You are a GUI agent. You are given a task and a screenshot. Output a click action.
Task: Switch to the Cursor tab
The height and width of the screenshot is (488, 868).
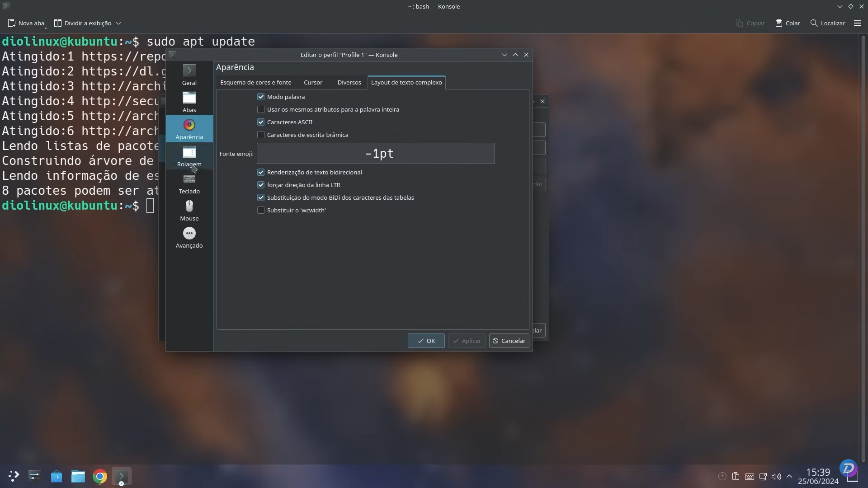313,82
